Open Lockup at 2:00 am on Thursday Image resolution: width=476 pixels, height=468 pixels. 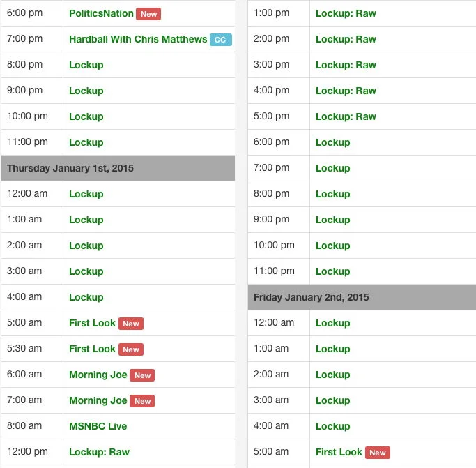tap(86, 246)
